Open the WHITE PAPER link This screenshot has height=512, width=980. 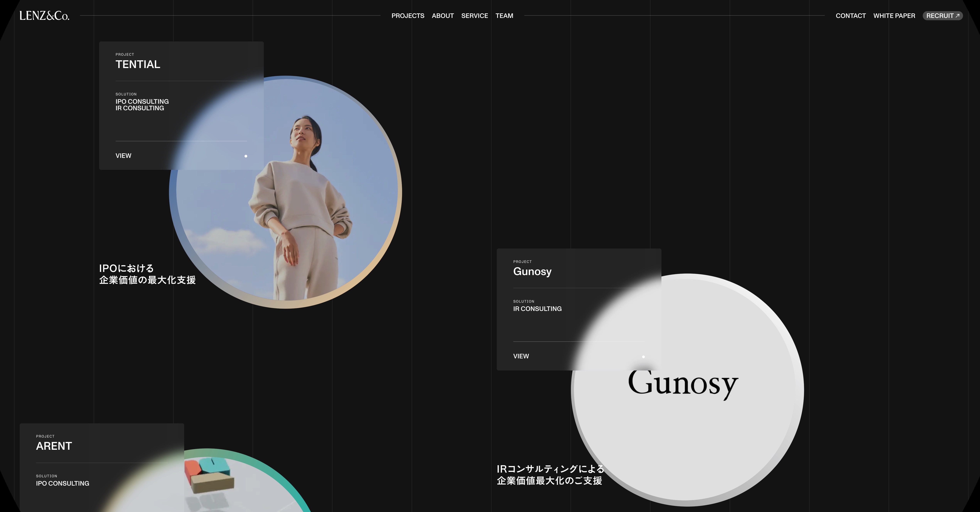point(894,16)
